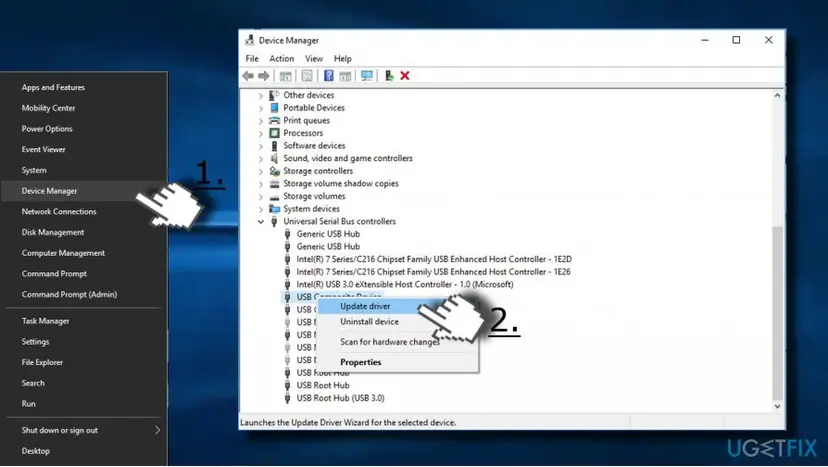Click the scrollbar up arrow in Device Manager
The image size is (828, 467).
pos(777,96)
